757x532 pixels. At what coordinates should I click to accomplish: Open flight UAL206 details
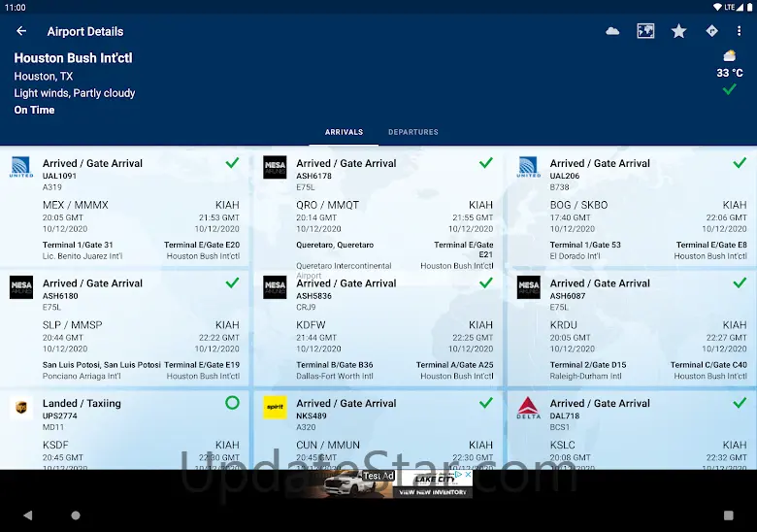pos(632,208)
